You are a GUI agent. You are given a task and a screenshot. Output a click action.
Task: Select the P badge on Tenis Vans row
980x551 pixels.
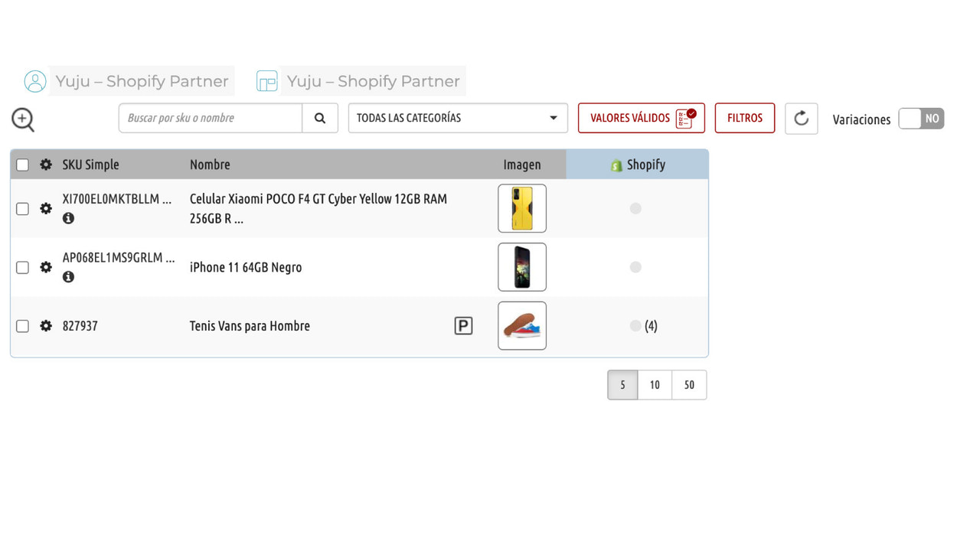tap(462, 325)
